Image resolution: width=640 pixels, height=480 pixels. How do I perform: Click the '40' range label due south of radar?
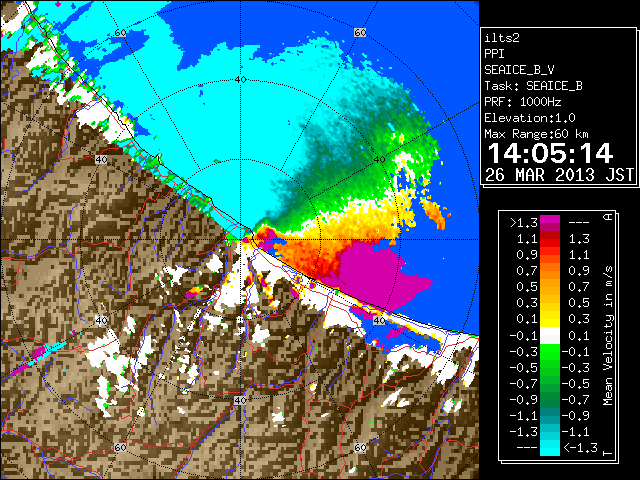(x=240, y=400)
